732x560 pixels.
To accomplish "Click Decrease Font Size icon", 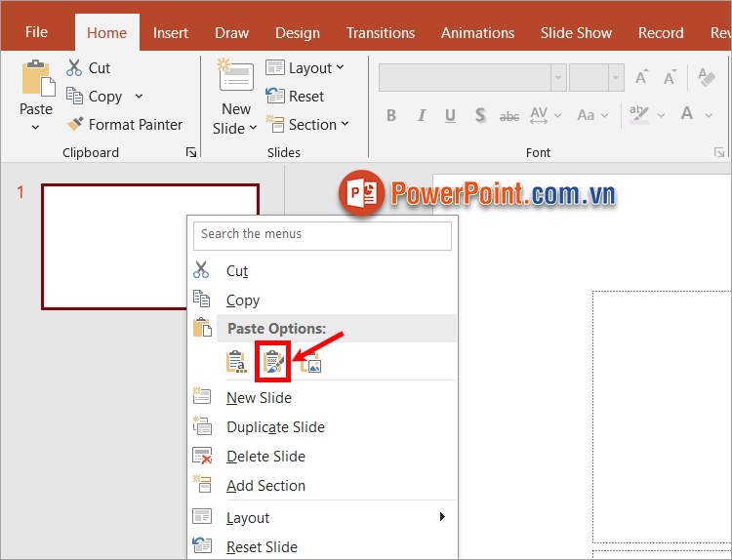I will 670,77.
